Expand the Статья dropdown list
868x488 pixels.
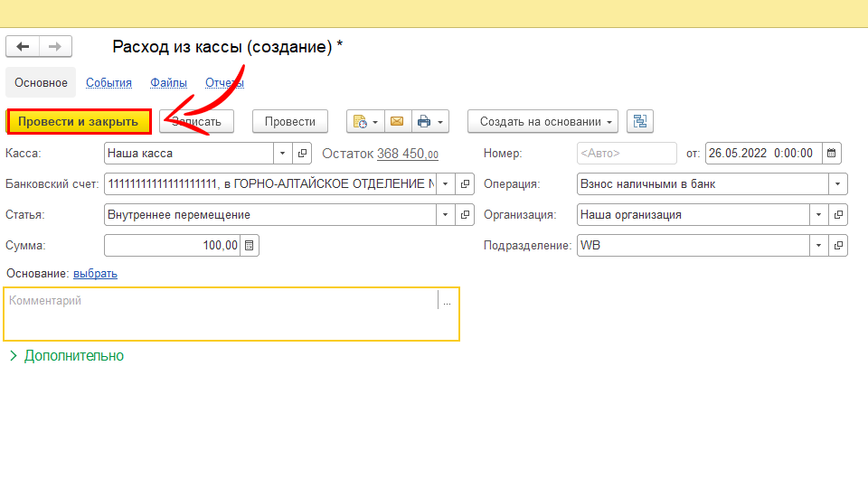(445, 215)
